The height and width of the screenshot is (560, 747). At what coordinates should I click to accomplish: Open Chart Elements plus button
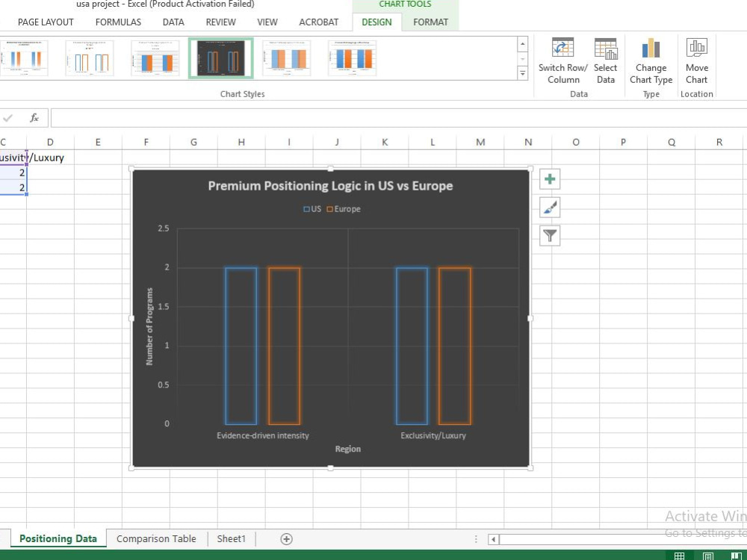(x=550, y=179)
